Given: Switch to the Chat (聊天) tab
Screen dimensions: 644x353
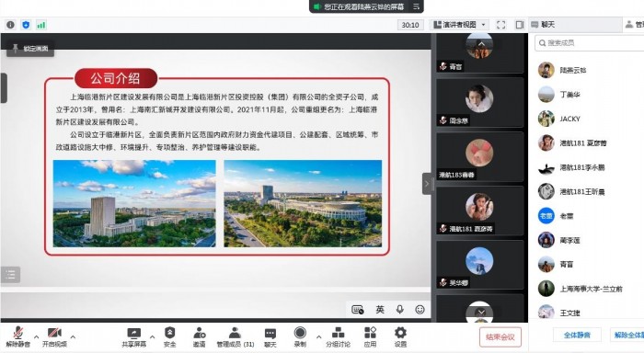Looking at the screenshot, I should click(x=543, y=25).
